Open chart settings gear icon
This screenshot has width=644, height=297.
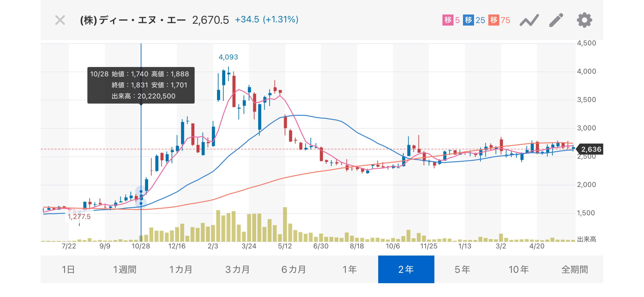[x=584, y=20]
